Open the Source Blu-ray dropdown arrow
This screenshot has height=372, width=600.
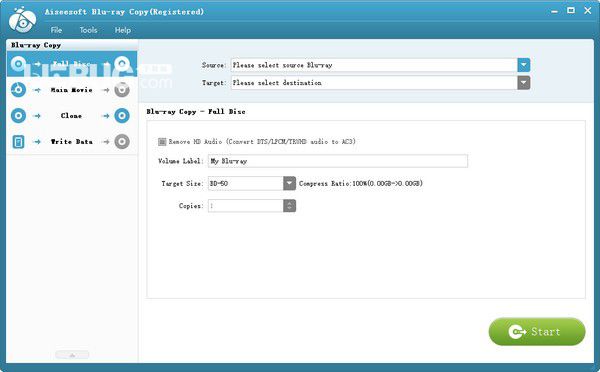524,65
